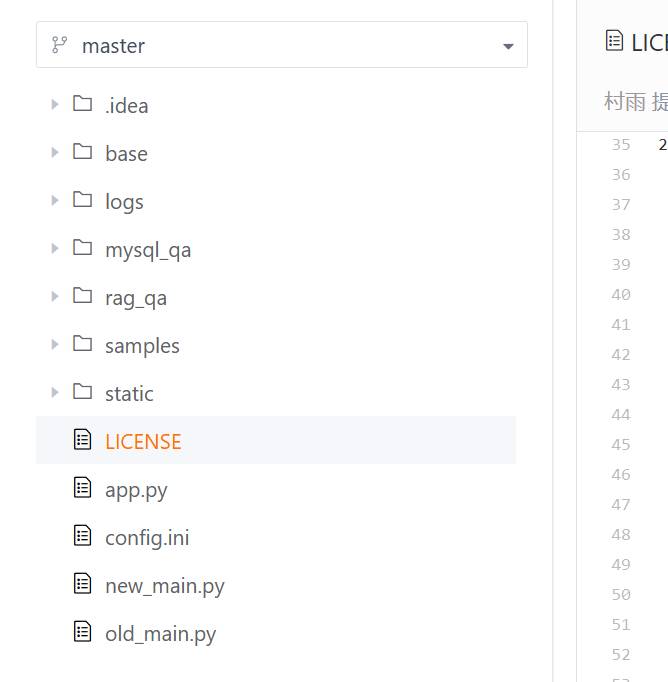Image resolution: width=668 pixels, height=682 pixels.
Task: Expand the base folder arrow
Action: 55,152
